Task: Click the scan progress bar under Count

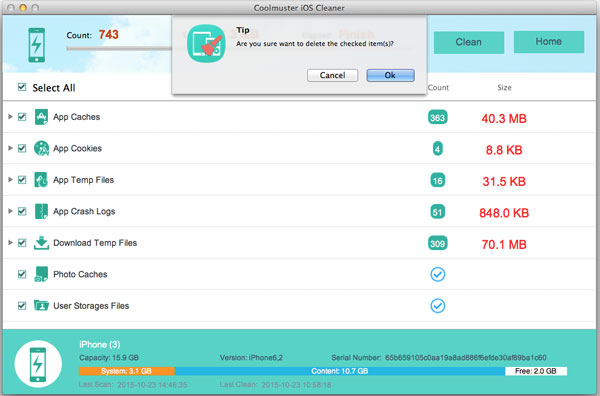Action: click(119, 48)
